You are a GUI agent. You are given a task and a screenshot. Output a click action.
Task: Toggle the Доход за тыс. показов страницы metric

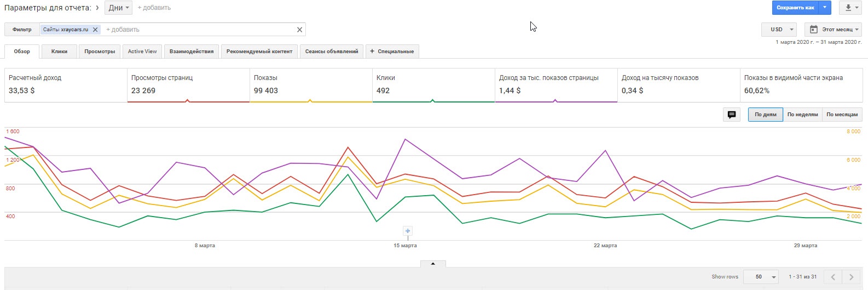tap(556, 85)
